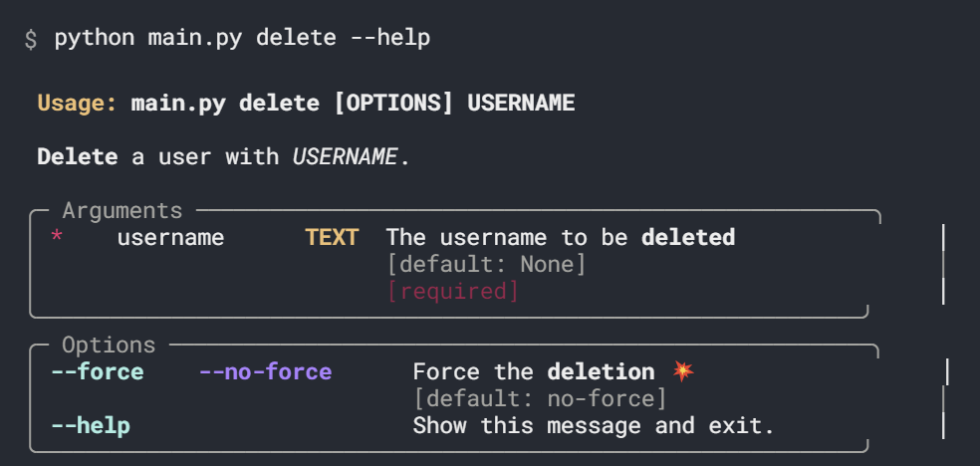Click bold USERNAME in the usage line

[x=521, y=104]
